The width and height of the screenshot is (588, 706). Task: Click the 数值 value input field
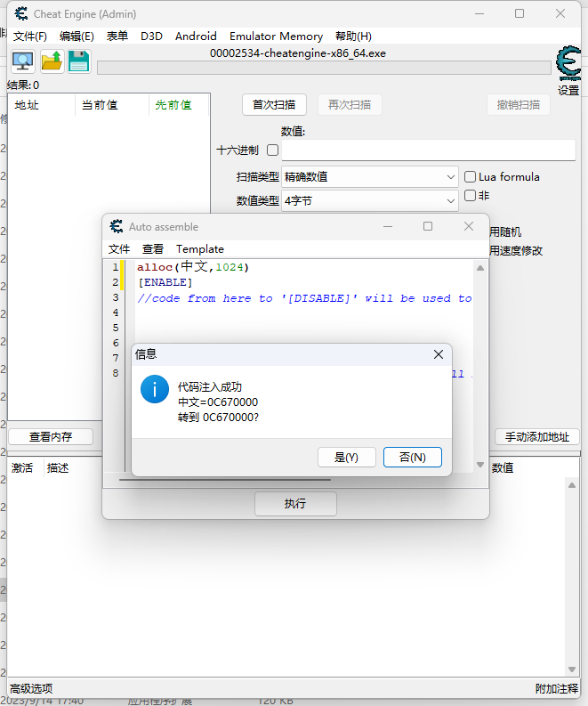tap(428, 150)
